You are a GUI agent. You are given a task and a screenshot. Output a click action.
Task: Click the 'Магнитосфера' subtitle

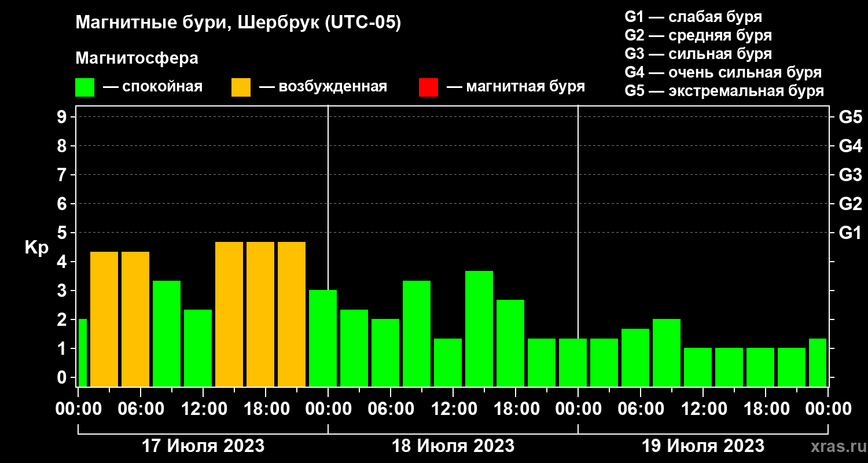click(x=137, y=58)
